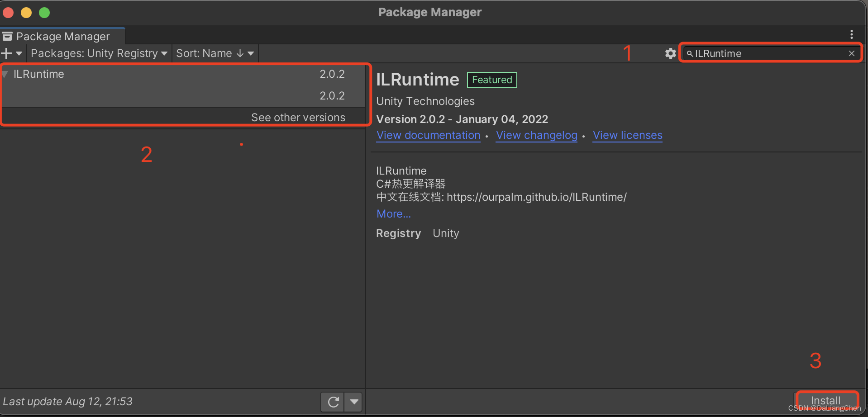Click the Package Manager tab window icon
Screen dimensions: 868x417
click(7, 35)
